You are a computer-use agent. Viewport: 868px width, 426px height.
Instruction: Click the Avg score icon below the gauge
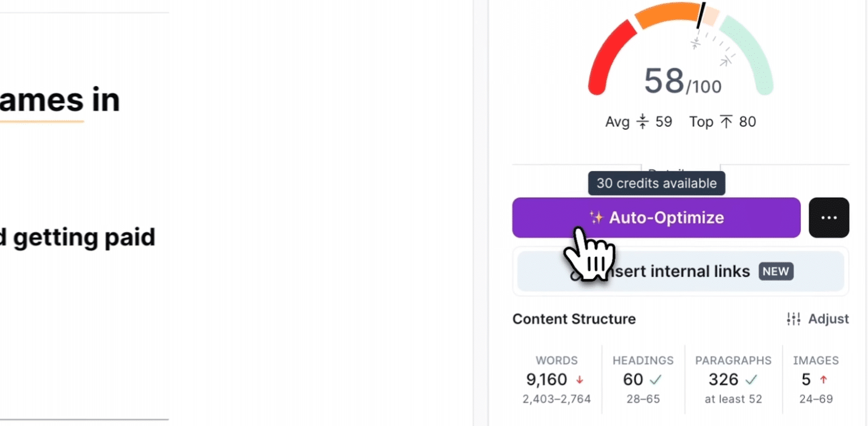[x=642, y=121]
